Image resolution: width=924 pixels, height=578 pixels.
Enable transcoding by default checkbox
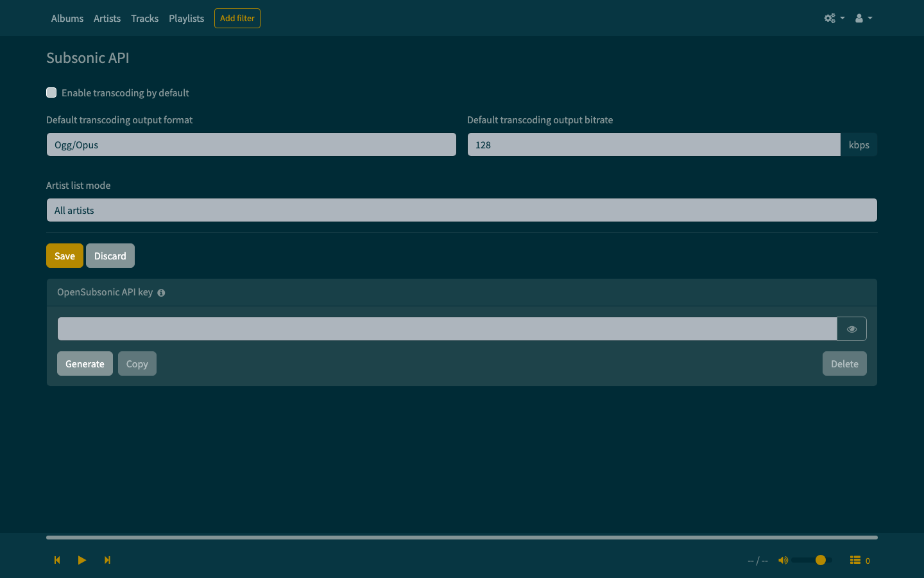click(x=51, y=92)
